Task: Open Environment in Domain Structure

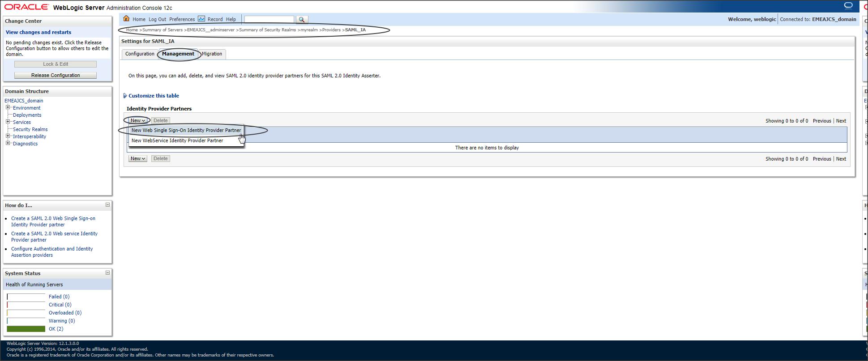Action: click(x=26, y=108)
